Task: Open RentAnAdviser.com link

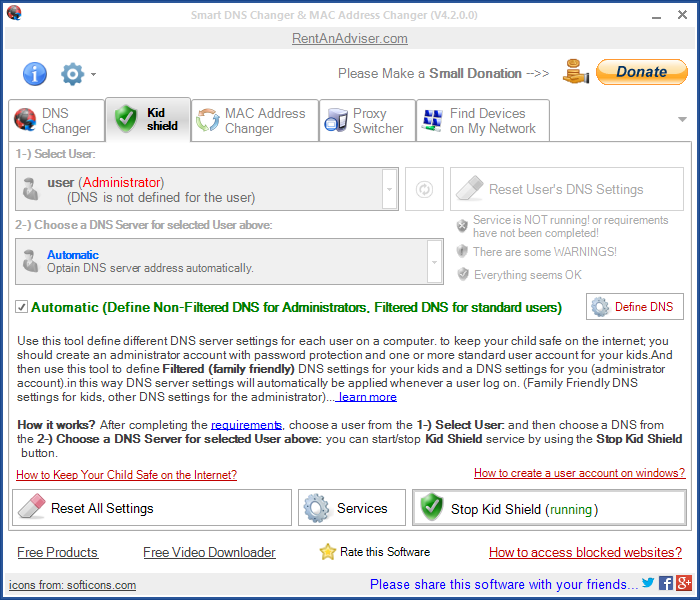Action: (x=350, y=38)
